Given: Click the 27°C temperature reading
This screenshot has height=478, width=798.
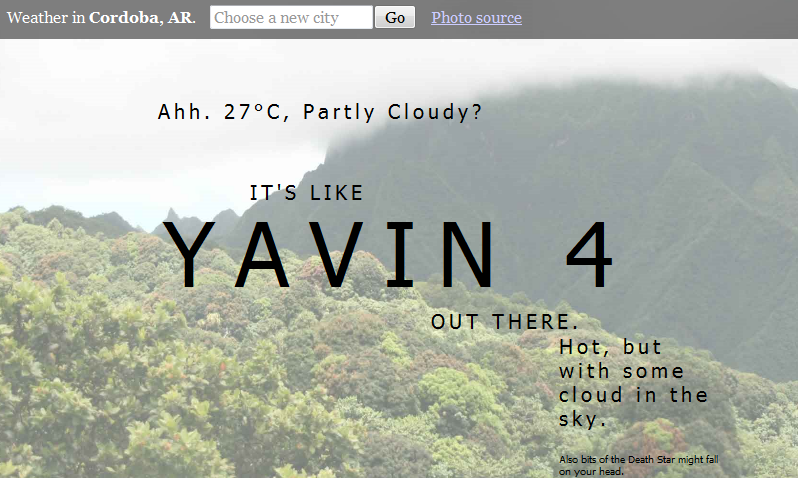Looking at the screenshot, I should point(253,112).
